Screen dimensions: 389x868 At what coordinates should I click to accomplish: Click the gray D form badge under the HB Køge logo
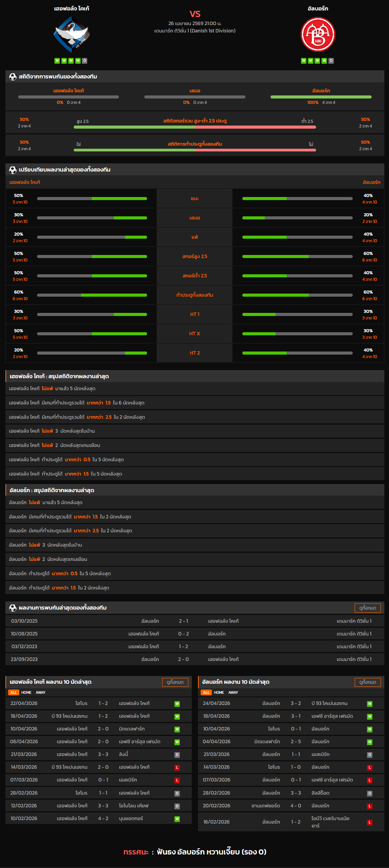85,61
